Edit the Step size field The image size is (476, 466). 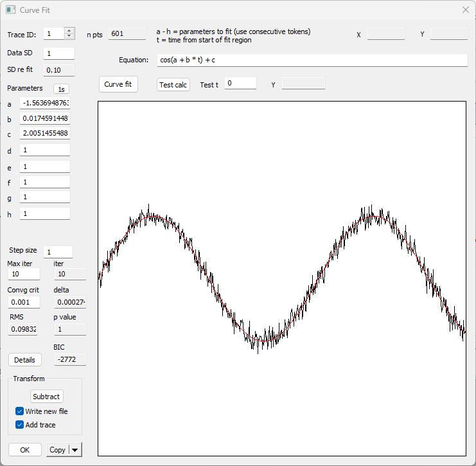coord(58,252)
